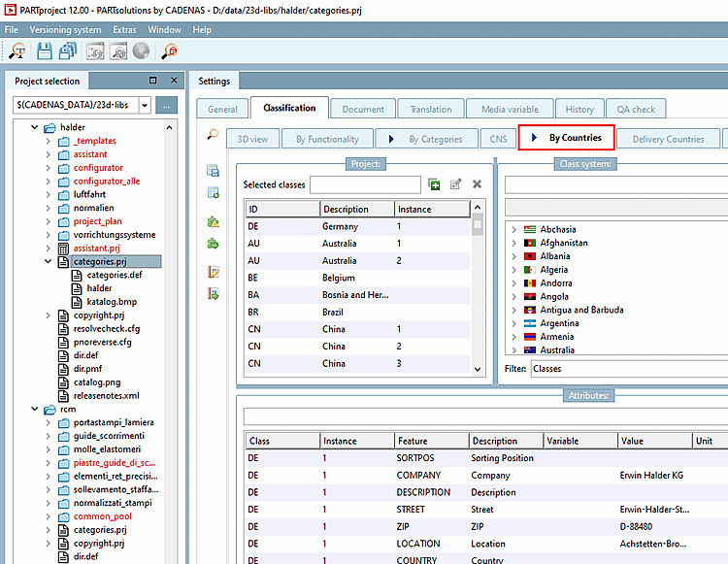Click the green plus add class icon
The height and width of the screenshot is (564, 728).
[x=434, y=184]
